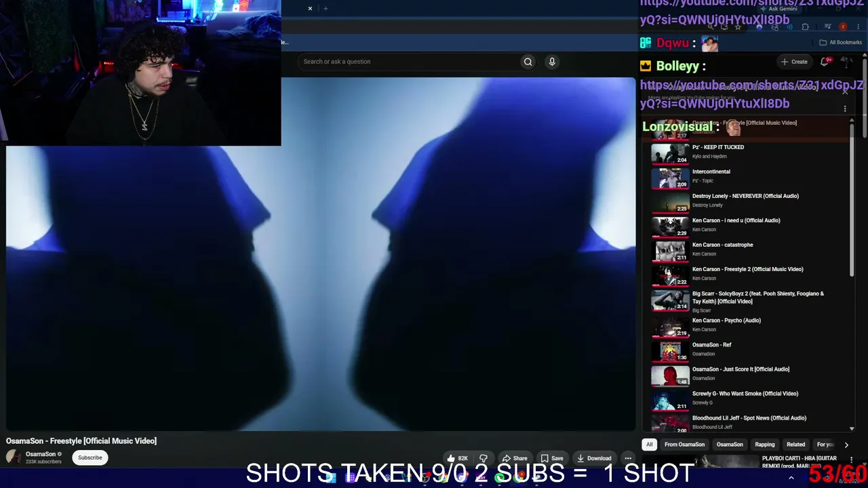
Task: Click the 233K subscribers text
Action: click(43, 462)
